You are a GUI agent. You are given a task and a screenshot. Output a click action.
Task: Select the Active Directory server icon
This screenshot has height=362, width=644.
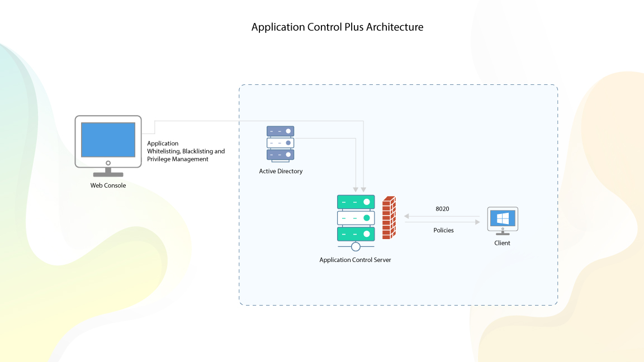click(x=281, y=144)
